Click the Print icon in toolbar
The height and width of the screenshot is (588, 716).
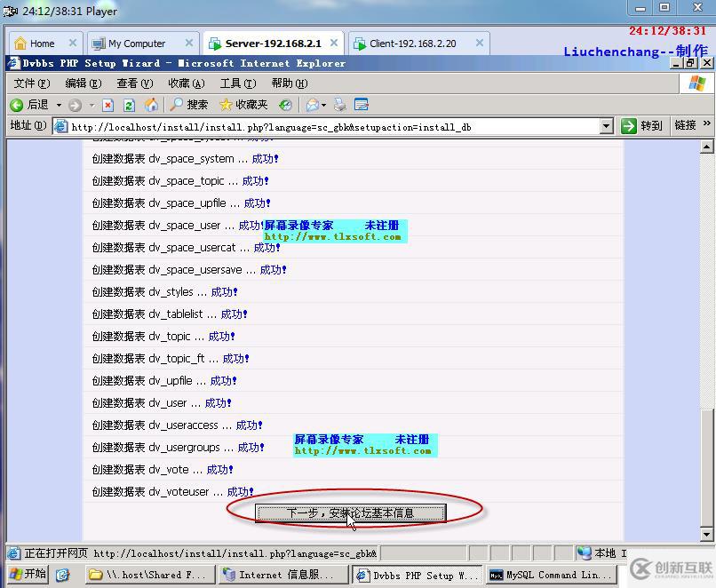(339, 105)
